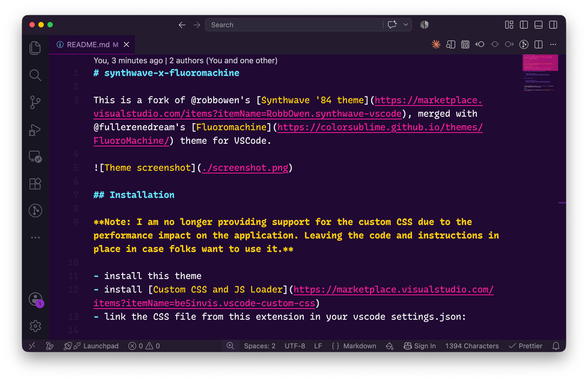Click the '# synthwave-x-fluoromachine' heading

coord(166,73)
